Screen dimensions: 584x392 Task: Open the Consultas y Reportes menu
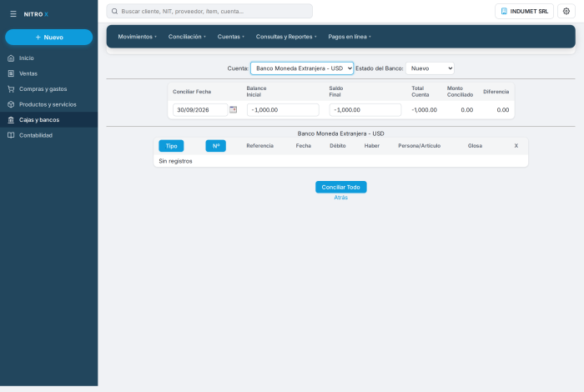[x=286, y=37]
